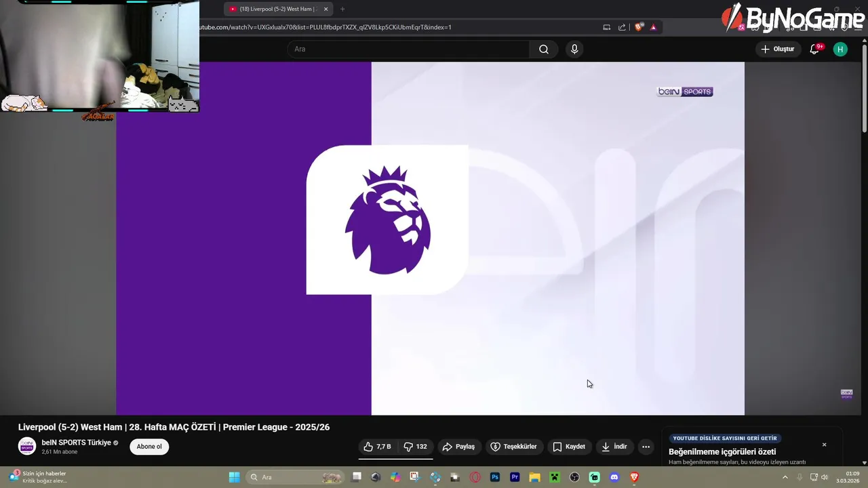
Task: Click the cast/picture-in-picture icon in address bar
Action: [607, 27]
